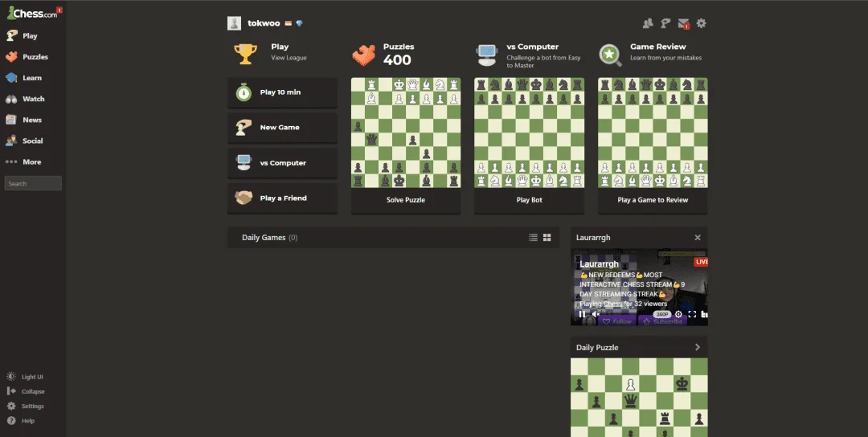Expand the More menu in sidebar
This screenshot has width=868, height=437.
33,162
